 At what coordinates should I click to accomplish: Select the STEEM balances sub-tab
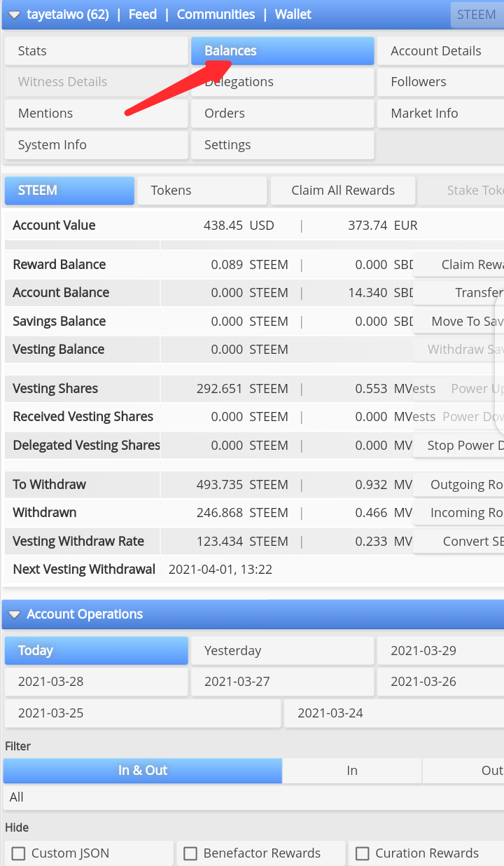tap(69, 191)
